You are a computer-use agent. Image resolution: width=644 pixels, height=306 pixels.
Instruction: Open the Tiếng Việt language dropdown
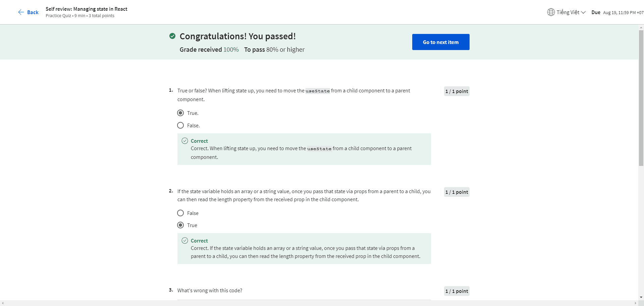568,12
